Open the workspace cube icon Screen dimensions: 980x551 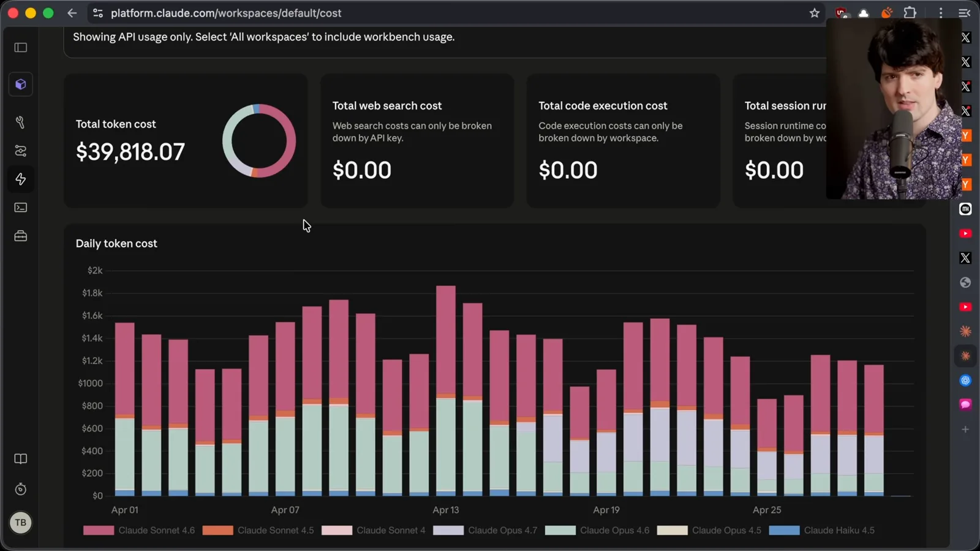coord(21,84)
